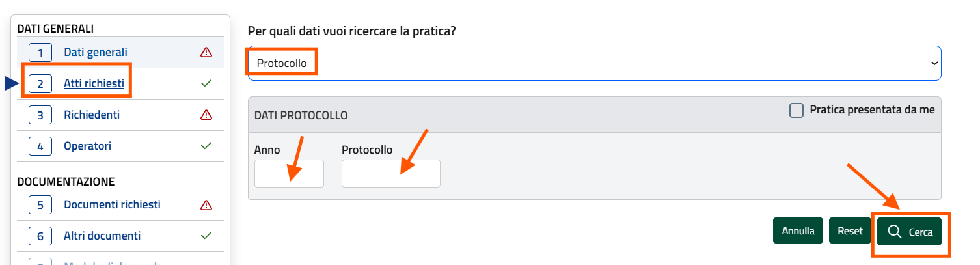The image size is (980, 265).
Task: Select Operatori in the sidebar
Action: click(87, 146)
